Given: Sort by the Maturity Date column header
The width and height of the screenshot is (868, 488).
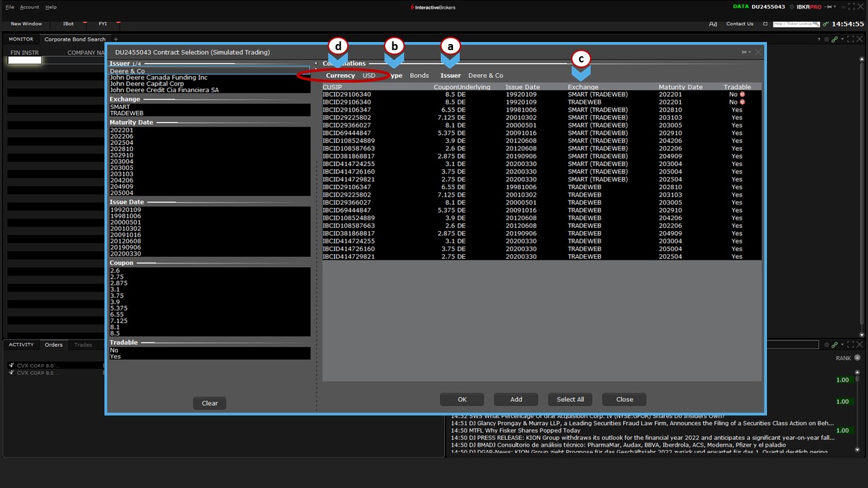Looking at the screenshot, I should (x=680, y=87).
